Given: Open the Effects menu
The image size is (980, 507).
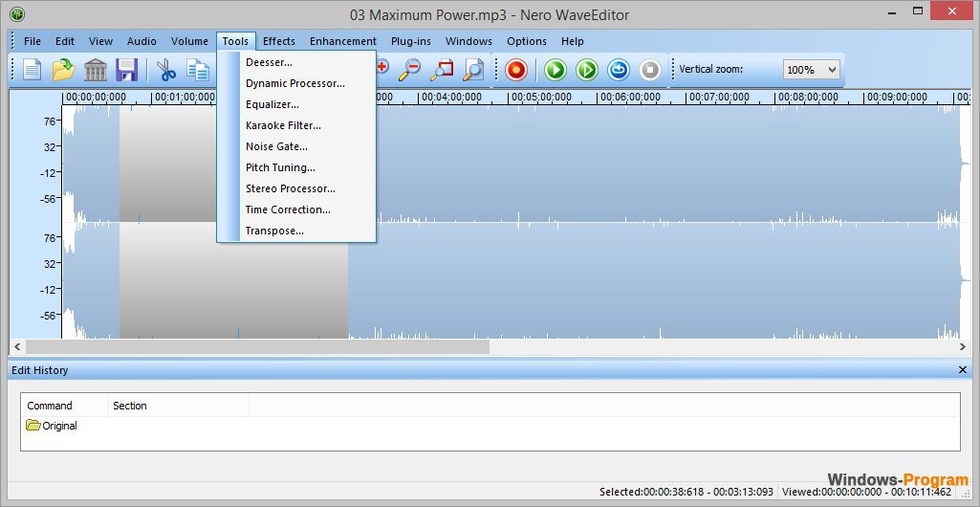Looking at the screenshot, I should point(279,41).
